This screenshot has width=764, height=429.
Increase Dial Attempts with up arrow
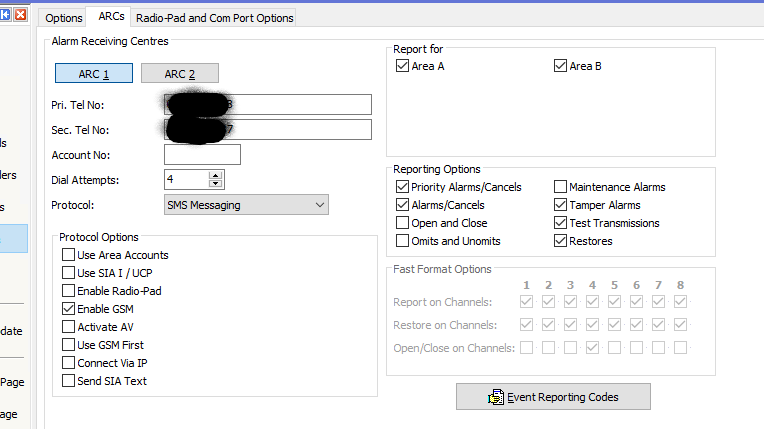(x=215, y=175)
